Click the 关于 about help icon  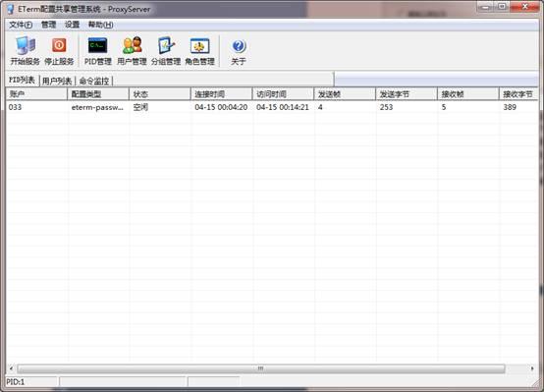(x=239, y=51)
